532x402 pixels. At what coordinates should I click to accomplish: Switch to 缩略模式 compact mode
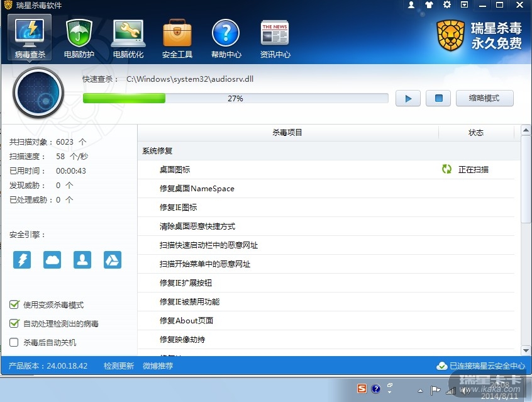[484, 99]
